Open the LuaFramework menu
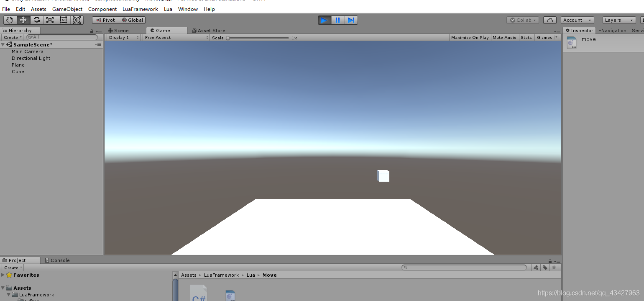The height and width of the screenshot is (301, 644). (x=140, y=9)
